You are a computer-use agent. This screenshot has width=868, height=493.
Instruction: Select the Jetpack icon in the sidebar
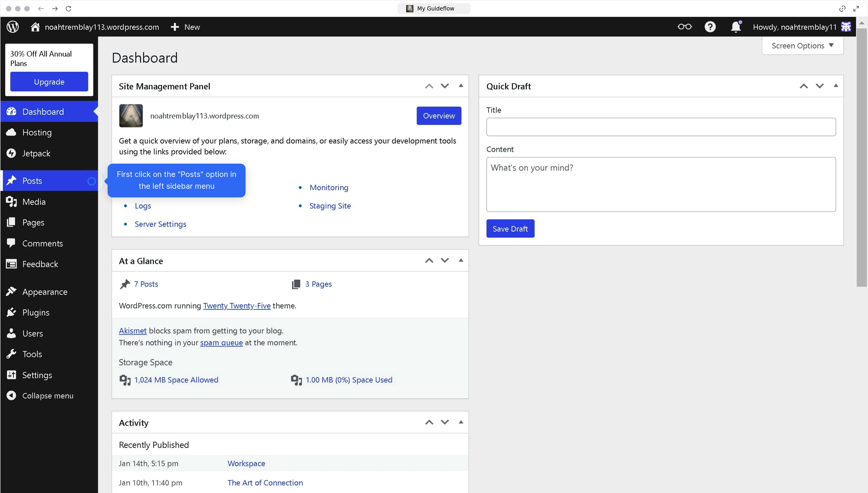click(x=11, y=153)
